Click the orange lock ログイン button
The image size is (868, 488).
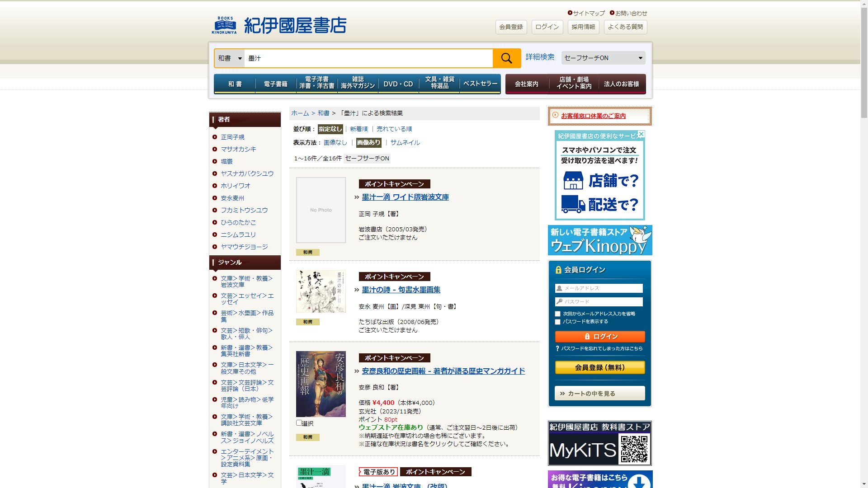(x=599, y=337)
